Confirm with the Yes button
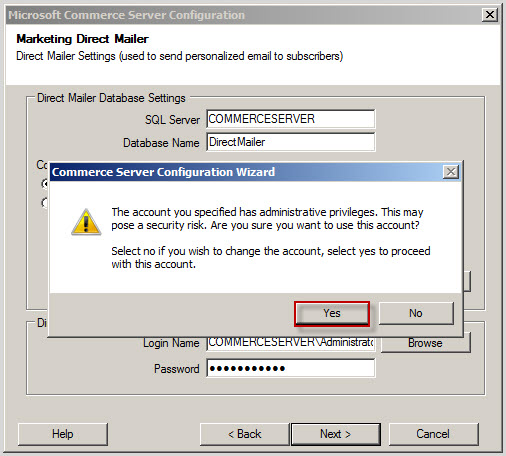The image size is (506, 456). click(332, 313)
